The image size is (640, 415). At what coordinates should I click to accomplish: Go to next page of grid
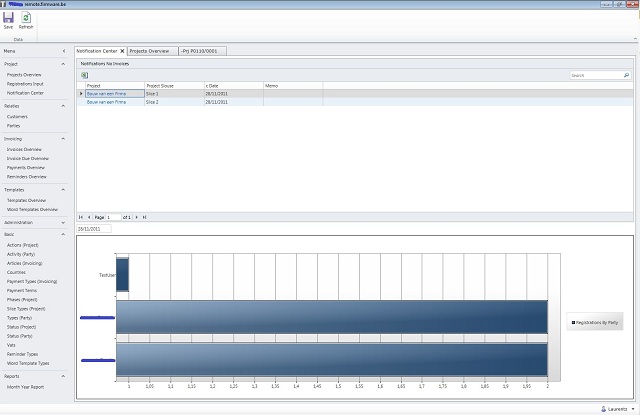[137, 217]
